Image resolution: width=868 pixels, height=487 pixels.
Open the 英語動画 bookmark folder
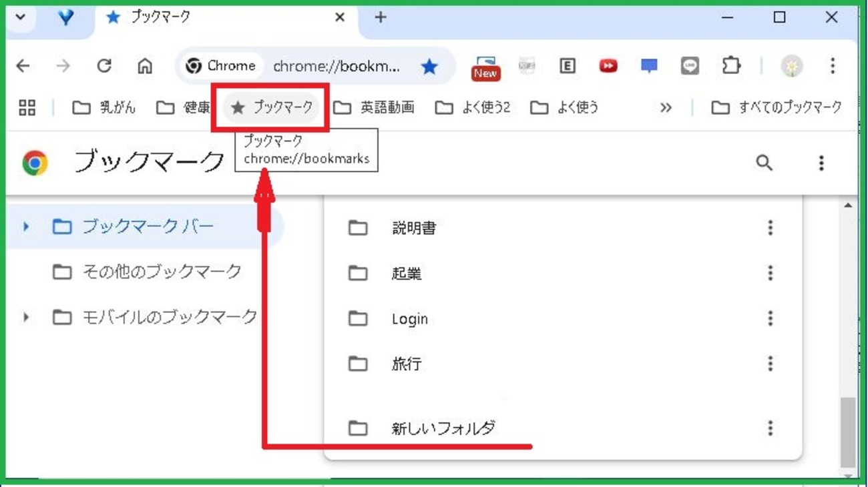pos(374,107)
